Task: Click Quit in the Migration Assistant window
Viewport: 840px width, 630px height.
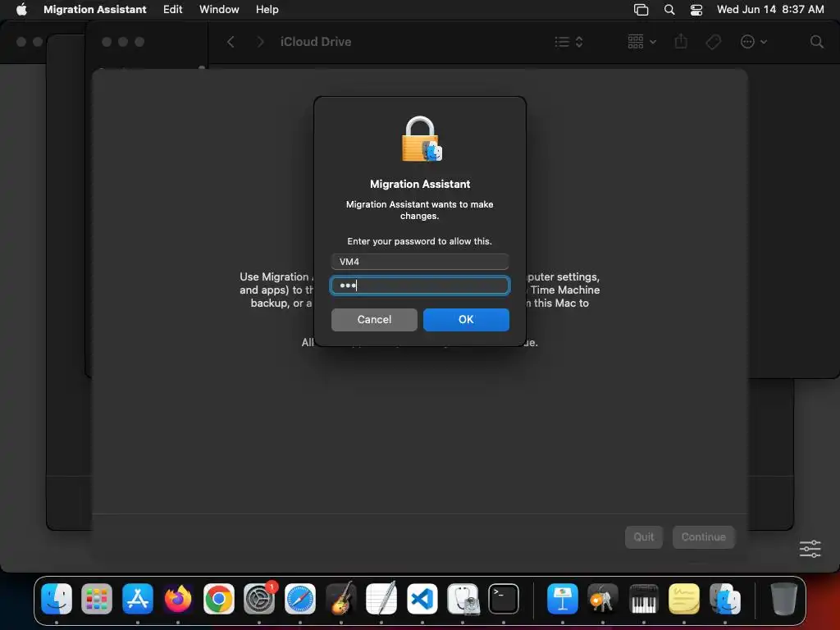Action: point(643,536)
